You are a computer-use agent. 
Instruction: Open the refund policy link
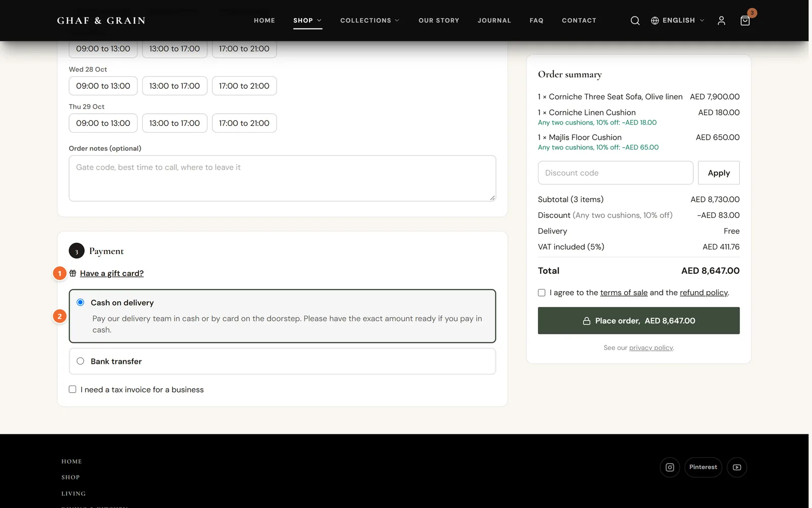(704, 293)
